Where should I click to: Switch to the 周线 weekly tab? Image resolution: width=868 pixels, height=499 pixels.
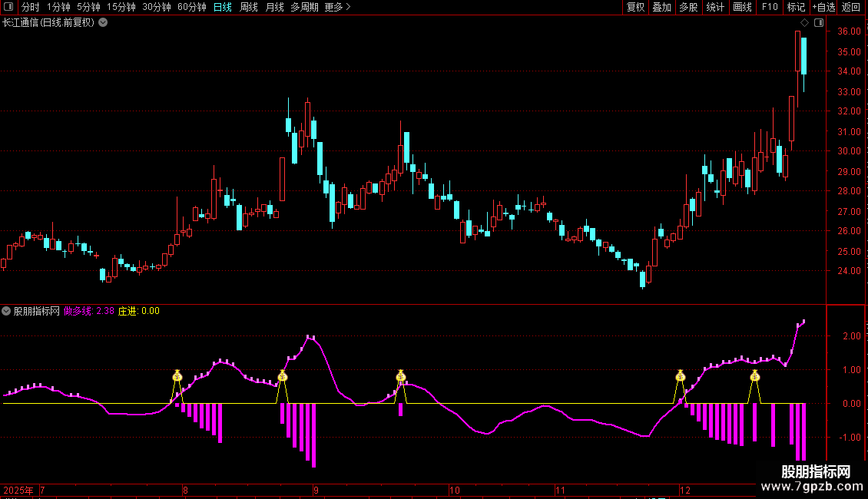tap(249, 8)
